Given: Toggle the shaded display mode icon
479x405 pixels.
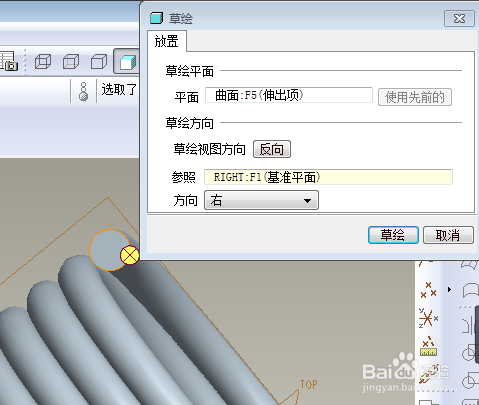Looking at the screenshot, I should tap(127, 61).
